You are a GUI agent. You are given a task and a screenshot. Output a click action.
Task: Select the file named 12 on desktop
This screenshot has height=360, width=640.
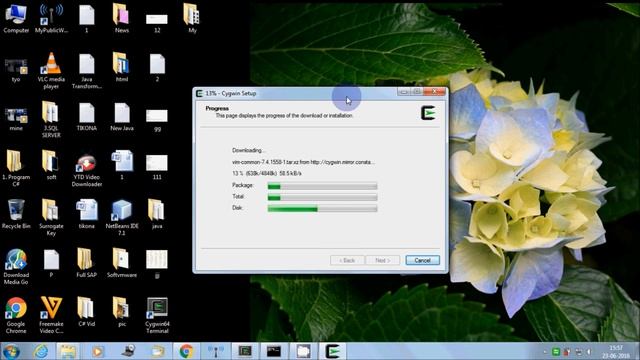pos(157,23)
